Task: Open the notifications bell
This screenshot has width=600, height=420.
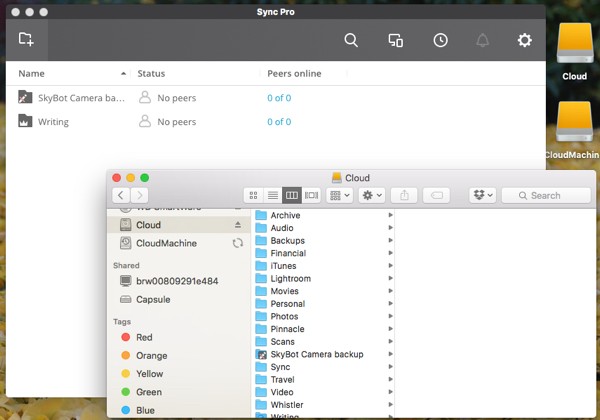Action: pos(483,40)
